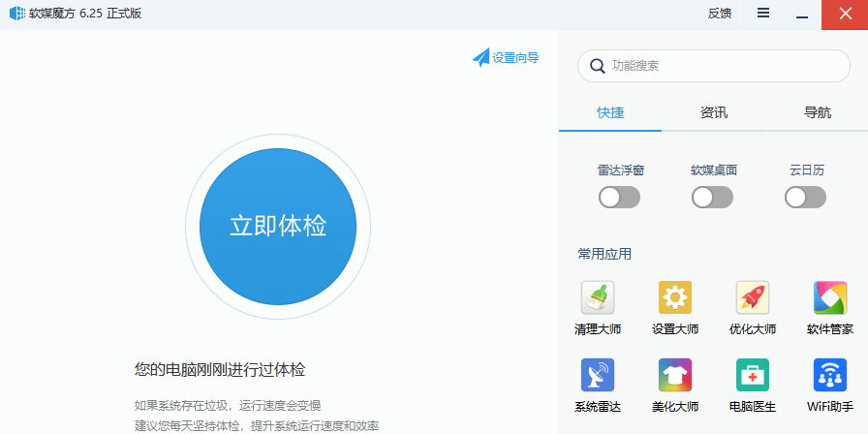The height and width of the screenshot is (434, 868).
Task: Click the paper plane setup wizard icon
Action: [x=480, y=57]
